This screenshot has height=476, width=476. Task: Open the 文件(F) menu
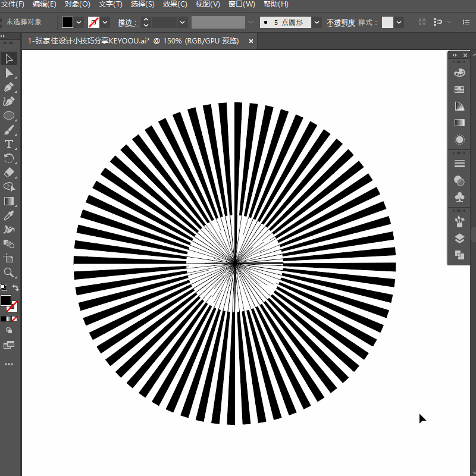click(12, 4)
